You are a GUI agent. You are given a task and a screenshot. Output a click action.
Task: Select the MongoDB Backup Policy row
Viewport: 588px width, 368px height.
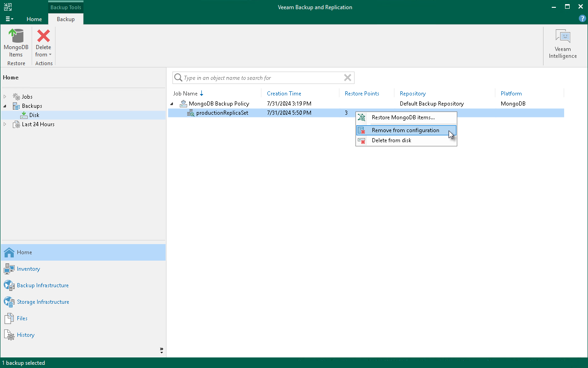point(366,104)
